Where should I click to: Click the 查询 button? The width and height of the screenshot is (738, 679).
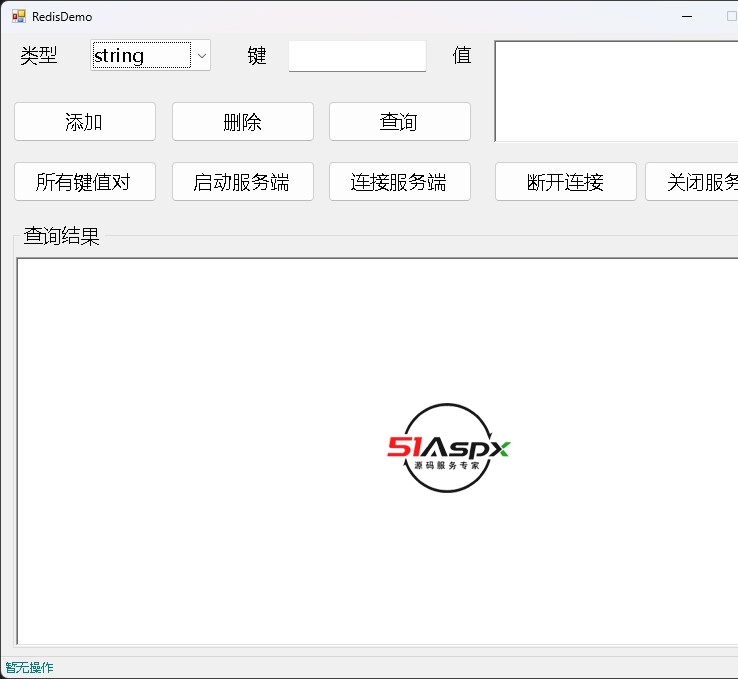point(400,122)
